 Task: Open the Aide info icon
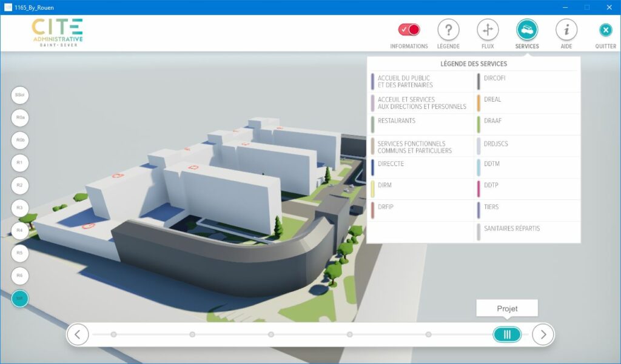566,30
